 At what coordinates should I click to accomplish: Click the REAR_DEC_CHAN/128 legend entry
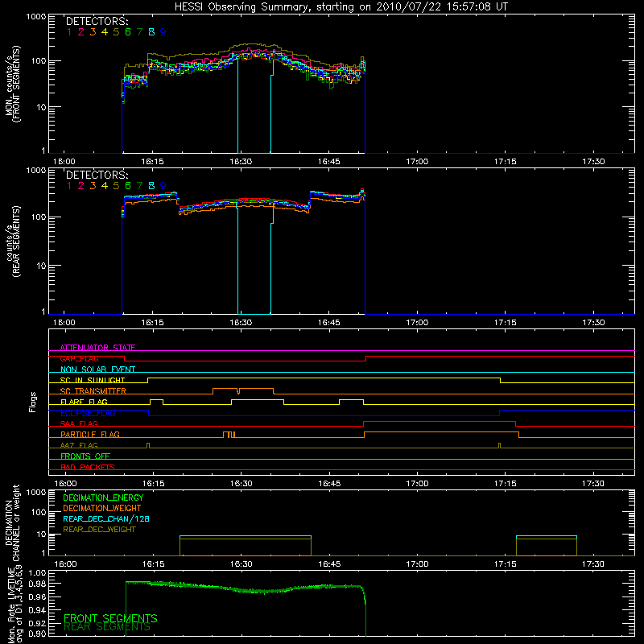point(106,518)
